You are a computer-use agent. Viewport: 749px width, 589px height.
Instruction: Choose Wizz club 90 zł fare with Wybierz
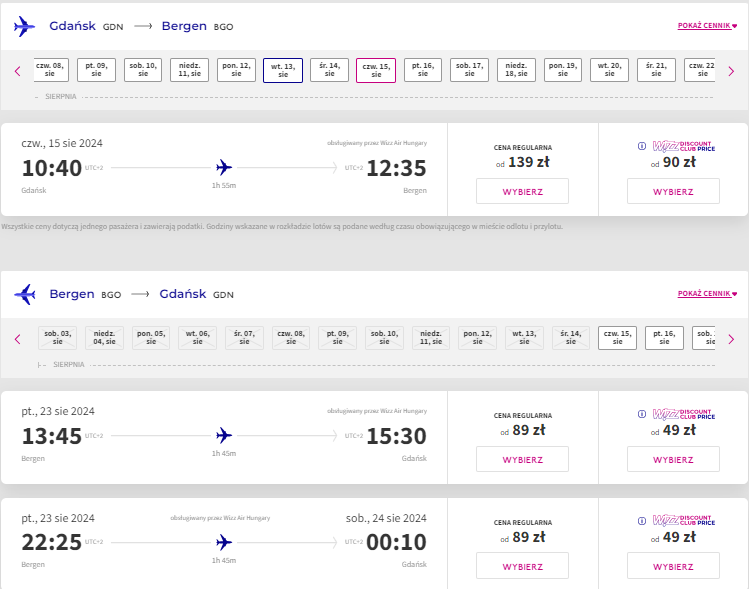[x=673, y=191]
